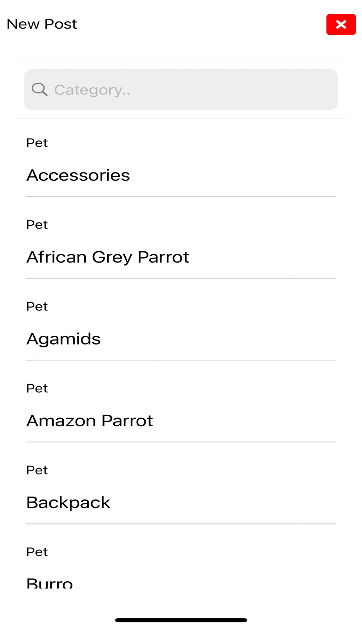Screen dimensions: 362x644
Task: Tap the Pet label above Agamids
Action: click(x=37, y=306)
